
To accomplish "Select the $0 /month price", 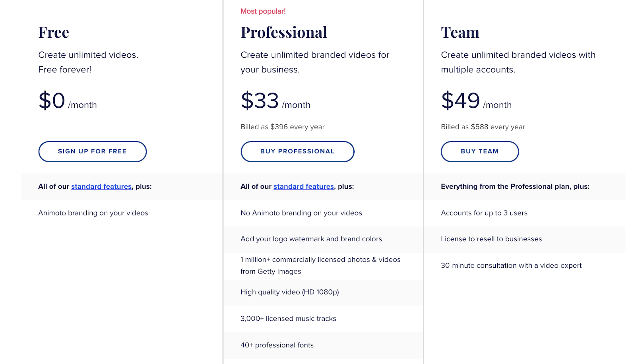I will click(x=68, y=101).
